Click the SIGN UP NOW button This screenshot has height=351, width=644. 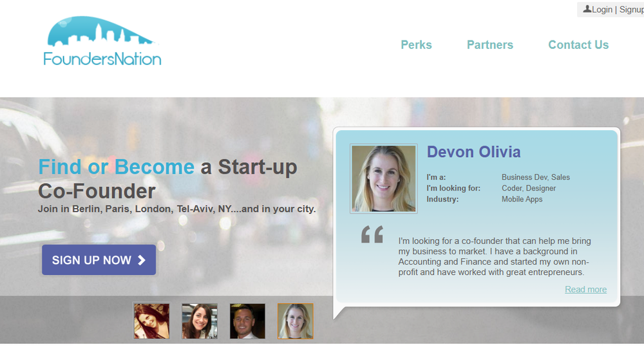pyautogui.click(x=99, y=260)
